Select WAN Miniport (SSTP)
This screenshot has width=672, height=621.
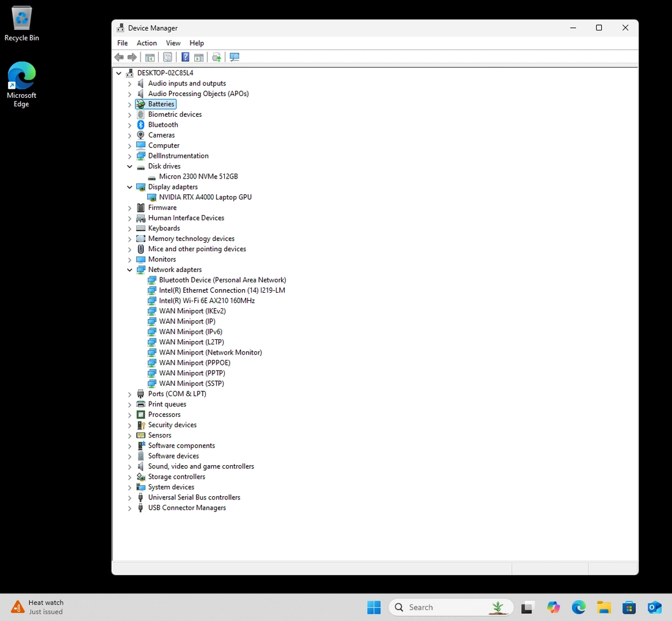192,383
